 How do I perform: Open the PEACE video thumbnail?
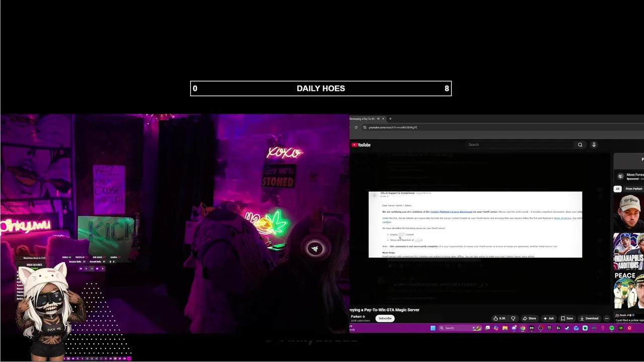click(628, 290)
